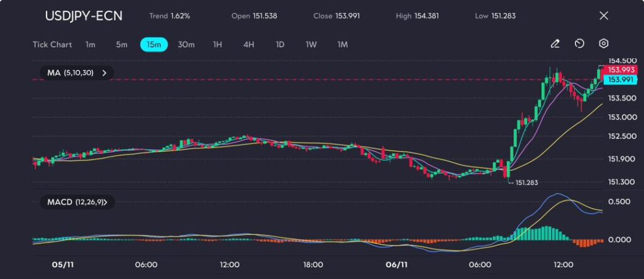Choose the 4H timeframe
Screen dimensions: 644x279
click(248, 45)
